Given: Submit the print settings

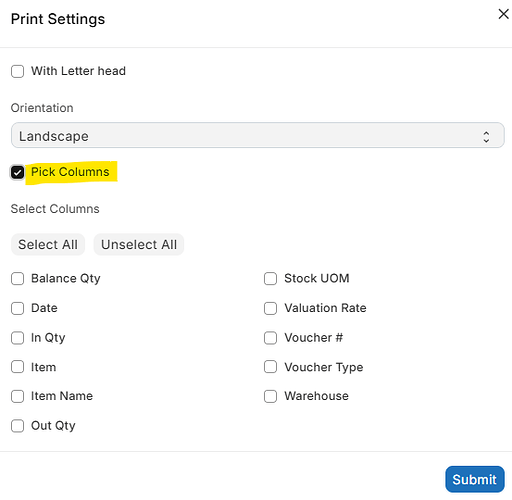Looking at the screenshot, I should coord(475,479).
